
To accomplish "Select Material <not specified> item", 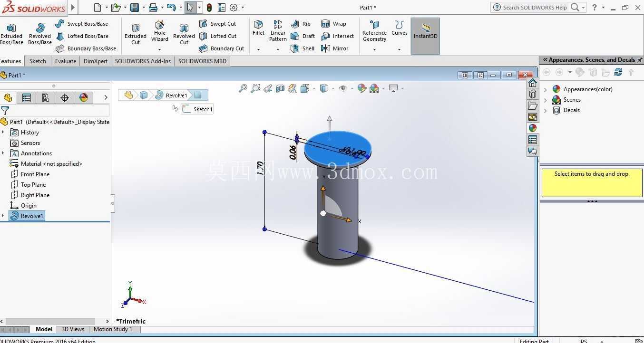I will (x=46, y=164).
